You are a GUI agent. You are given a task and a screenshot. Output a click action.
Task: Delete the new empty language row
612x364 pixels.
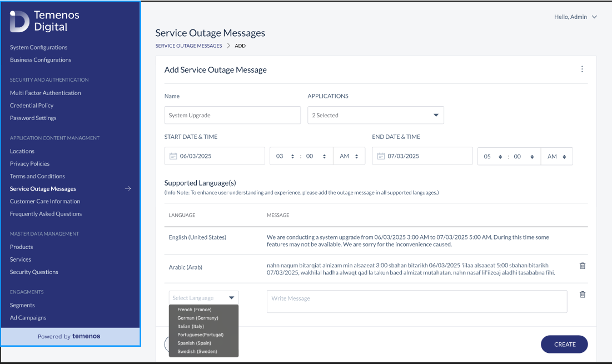583,295
